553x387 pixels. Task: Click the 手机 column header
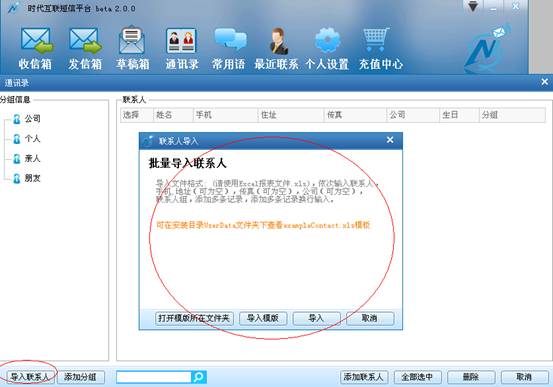click(225, 115)
